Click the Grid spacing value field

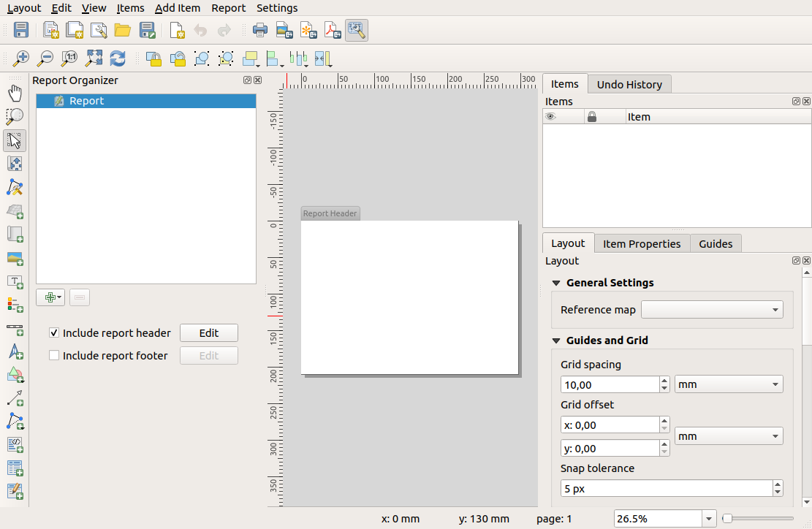click(609, 384)
